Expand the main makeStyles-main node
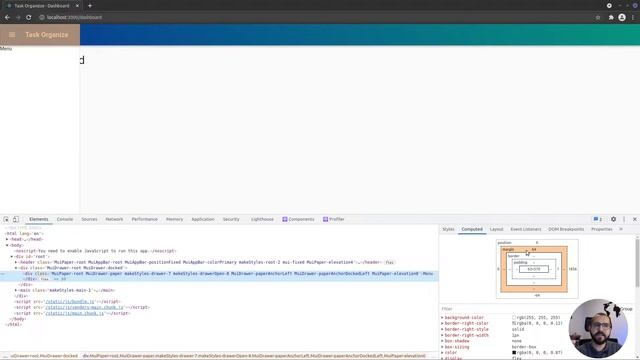640x360 pixels. tap(16, 290)
